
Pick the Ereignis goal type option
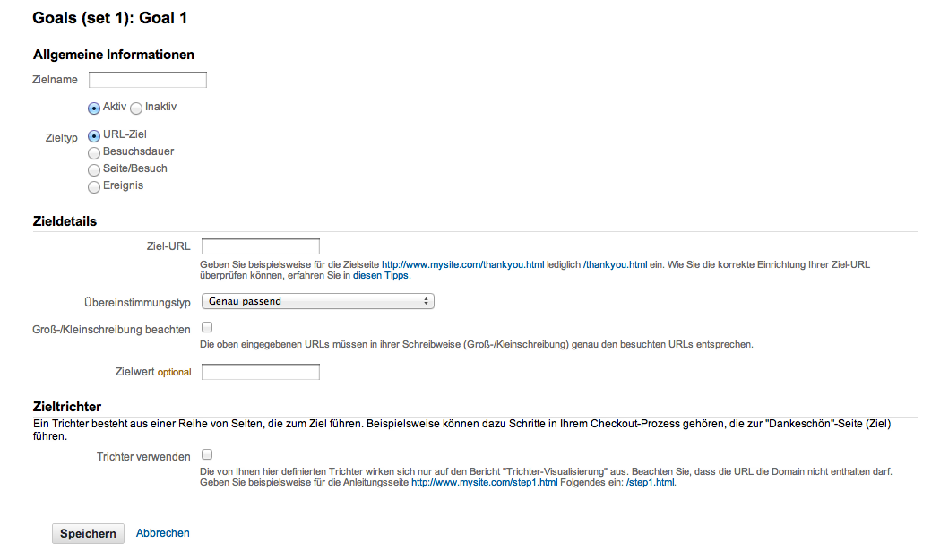(x=94, y=186)
